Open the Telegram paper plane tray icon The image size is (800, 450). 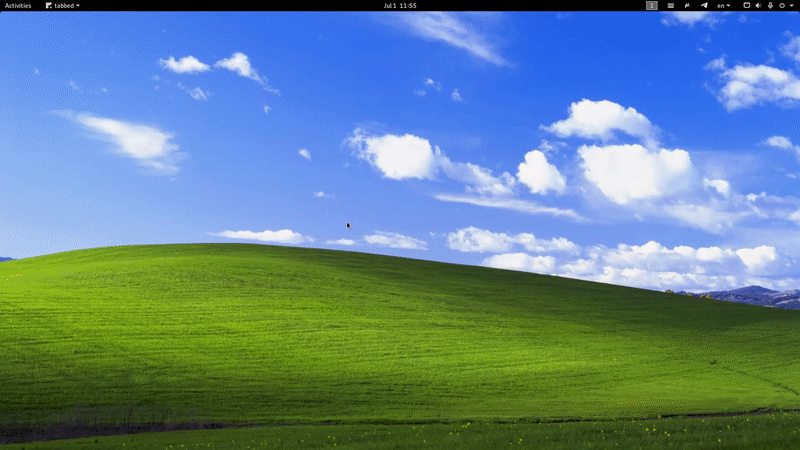click(x=704, y=6)
